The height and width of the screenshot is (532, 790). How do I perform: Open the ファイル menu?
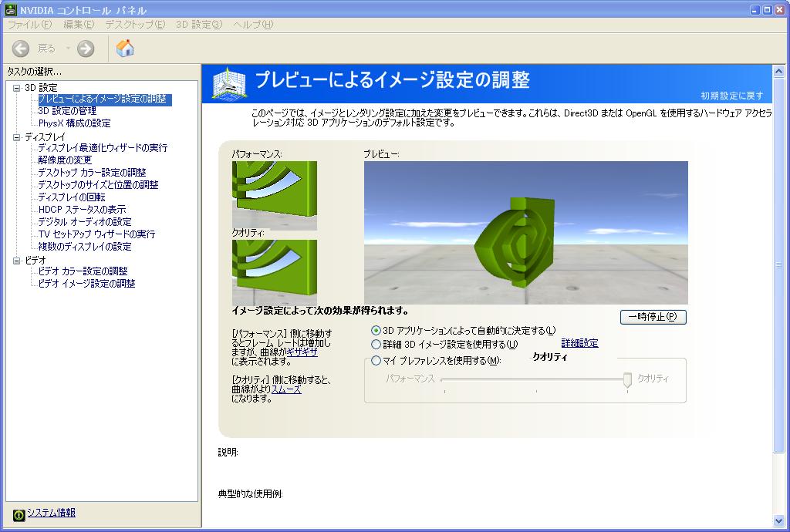point(30,24)
